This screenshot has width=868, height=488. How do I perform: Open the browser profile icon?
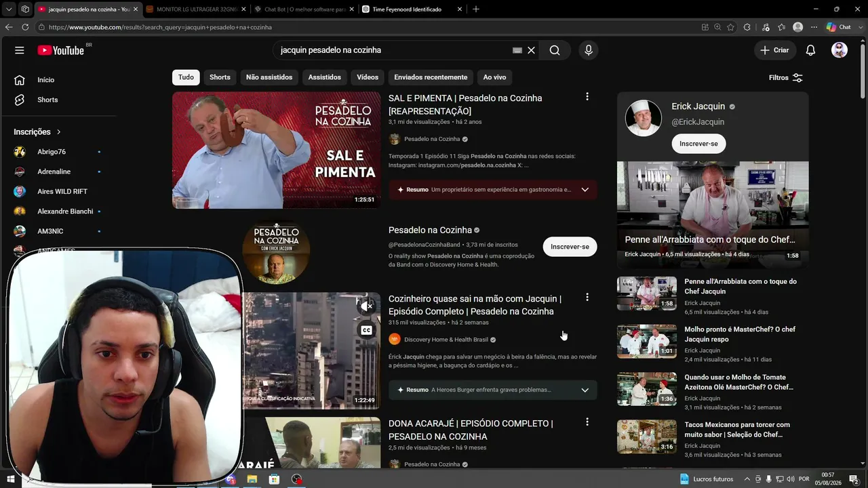[798, 27]
